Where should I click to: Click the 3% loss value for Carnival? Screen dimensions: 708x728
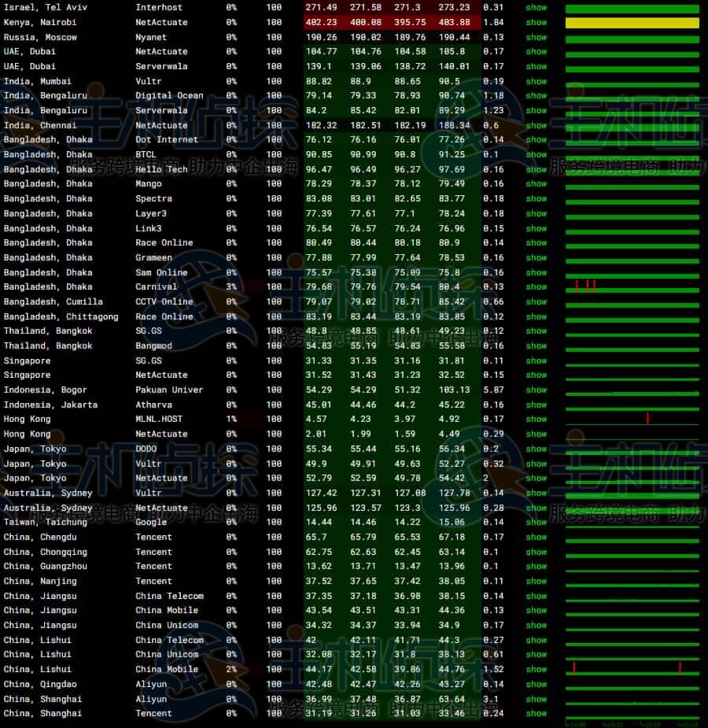click(231, 287)
